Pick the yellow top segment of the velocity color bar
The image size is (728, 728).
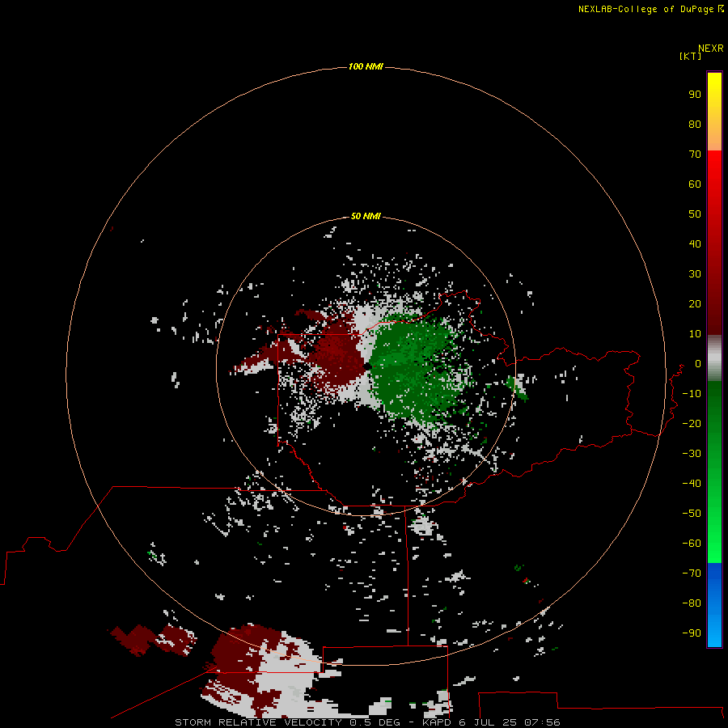714,112
